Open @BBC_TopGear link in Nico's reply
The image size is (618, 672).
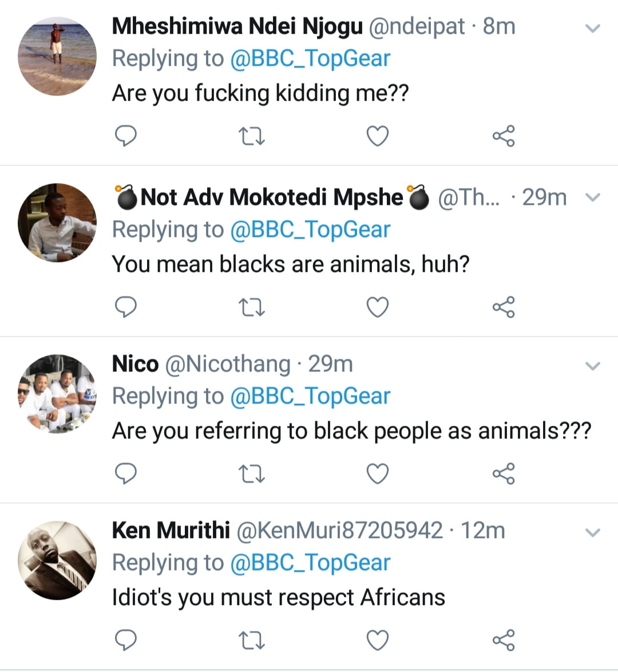pyautogui.click(x=310, y=396)
